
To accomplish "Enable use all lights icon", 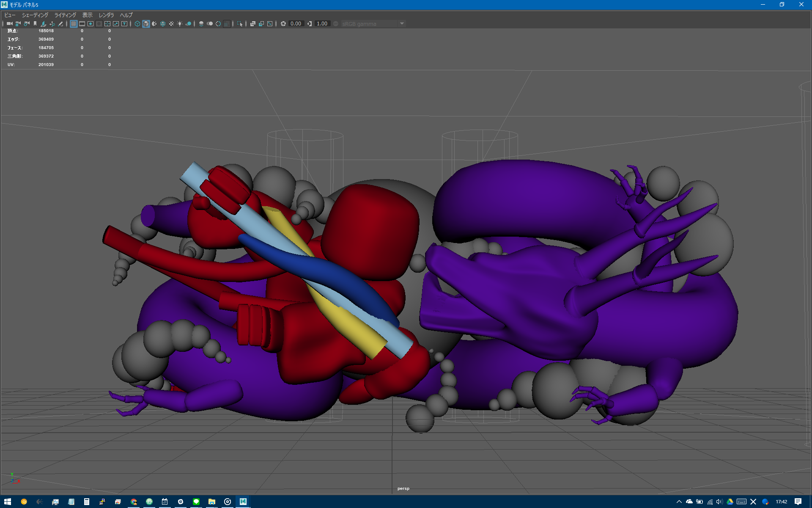I will click(180, 24).
